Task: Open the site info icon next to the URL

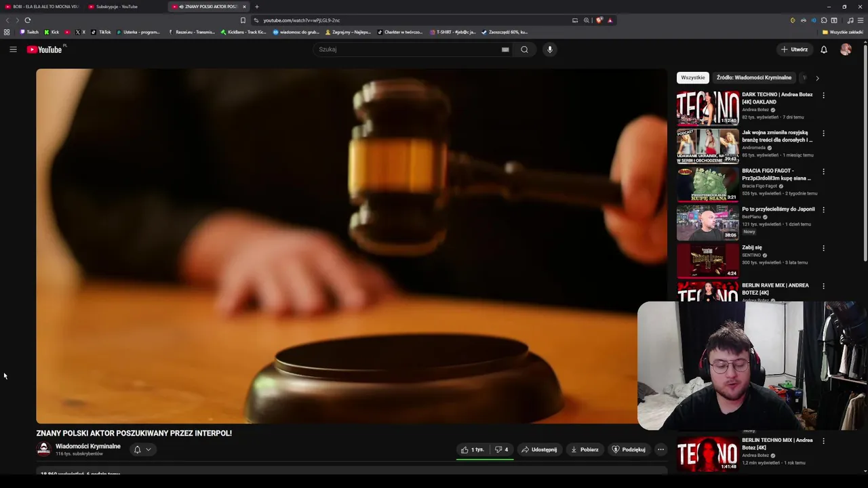Action: (256, 20)
